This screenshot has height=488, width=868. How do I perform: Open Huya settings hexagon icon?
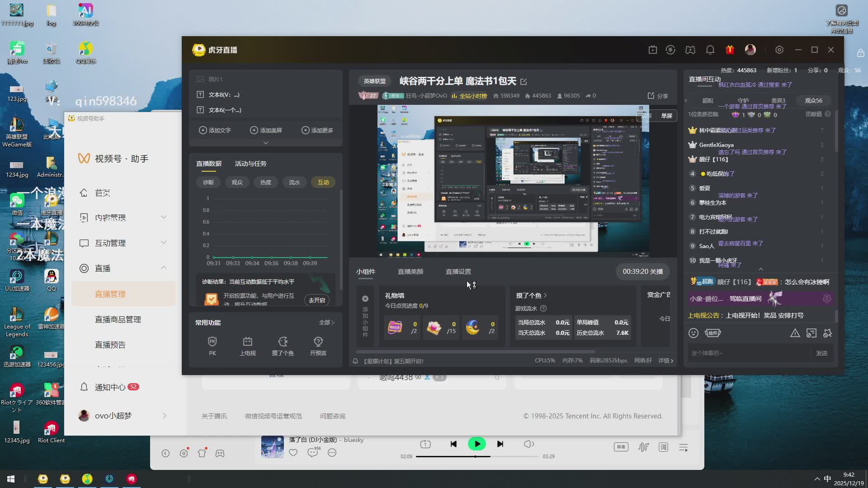tap(779, 50)
